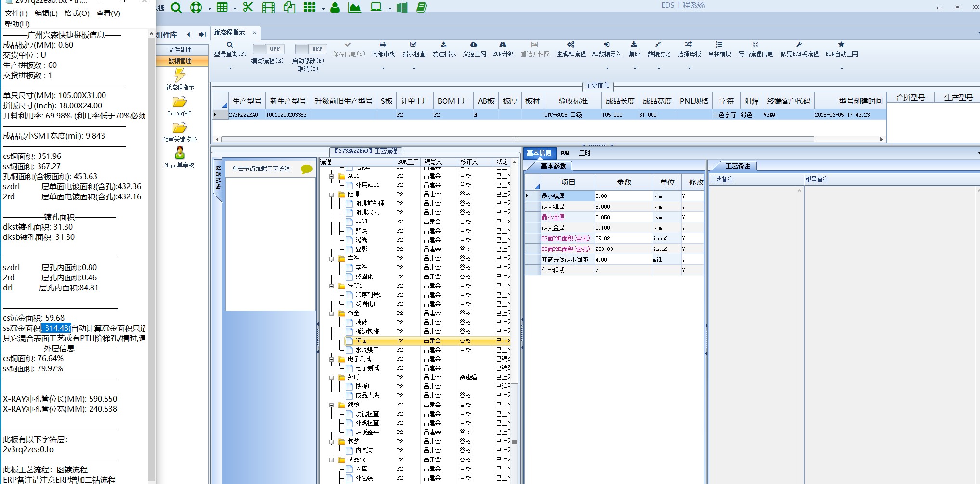Screen dimensions: 980x484
Task: Click 发送指示 upload icon
Action: pyautogui.click(x=444, y=49)
